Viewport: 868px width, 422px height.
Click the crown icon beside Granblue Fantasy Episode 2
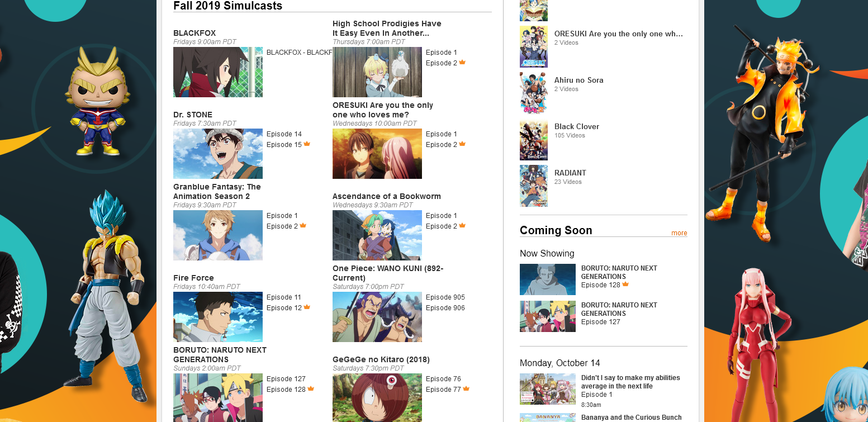point(303,226)
